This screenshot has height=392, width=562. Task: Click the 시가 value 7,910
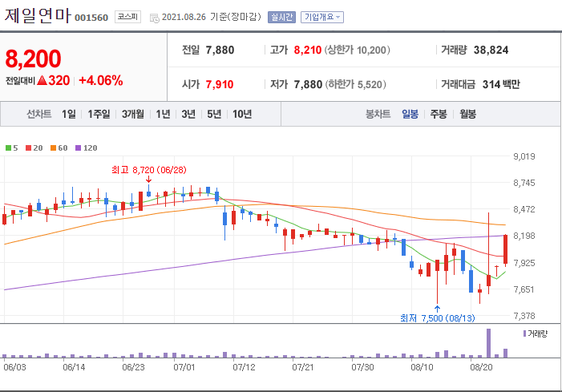coord(220,84)
